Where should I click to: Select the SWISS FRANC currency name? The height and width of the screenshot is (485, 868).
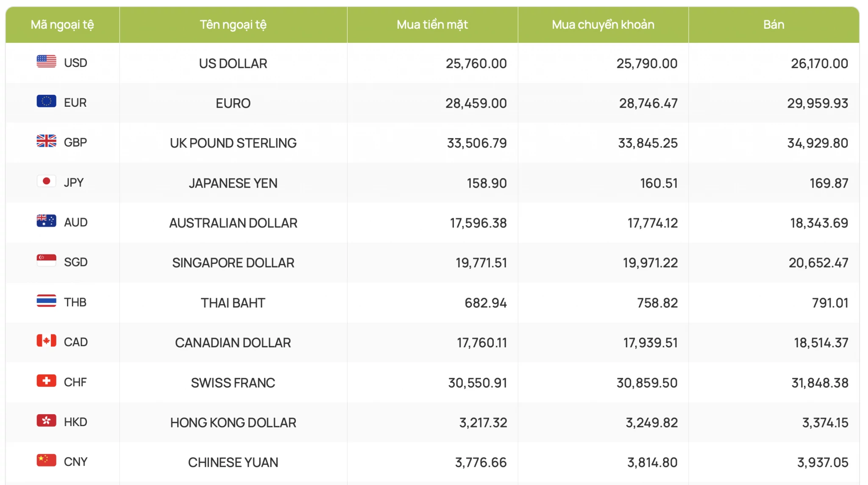[233, 383]
